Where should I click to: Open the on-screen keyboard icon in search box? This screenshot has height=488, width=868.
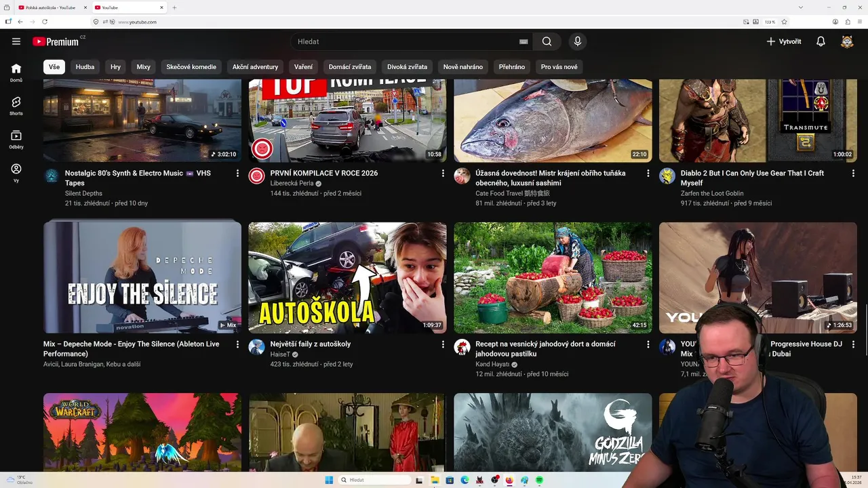[524, 41]
